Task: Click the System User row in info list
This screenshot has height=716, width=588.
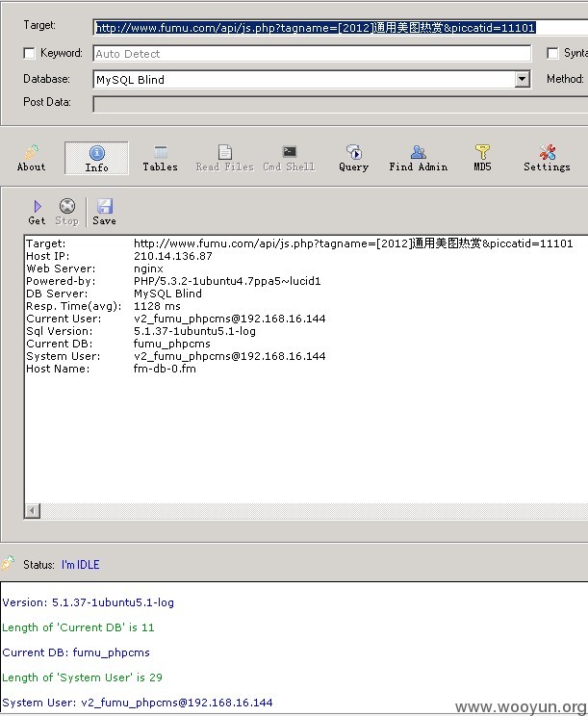Action: click(176, 356)
